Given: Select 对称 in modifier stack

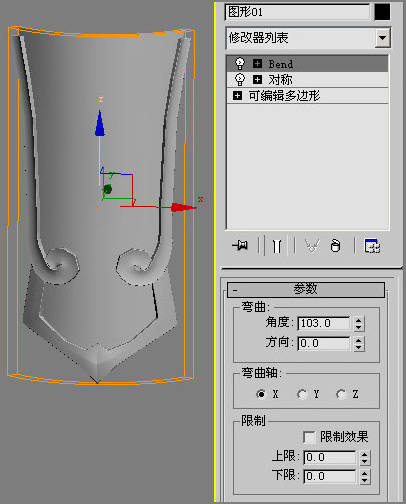Looking at the screenshot, I should pyautogui.click(x=307, y=80).
